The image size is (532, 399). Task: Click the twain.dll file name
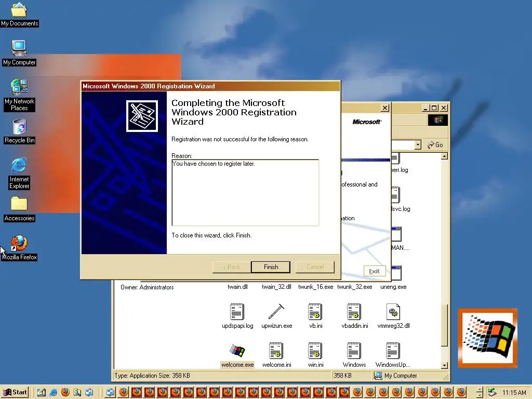click(237, 287)
